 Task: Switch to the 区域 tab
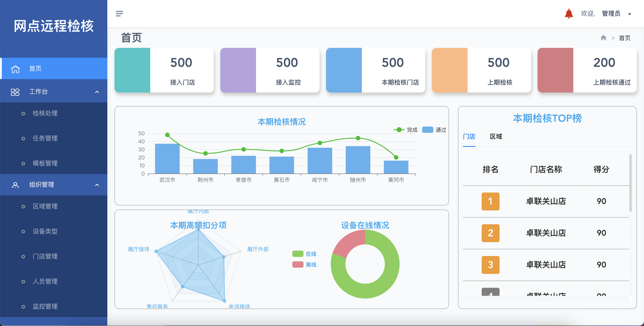click(496, 136)
